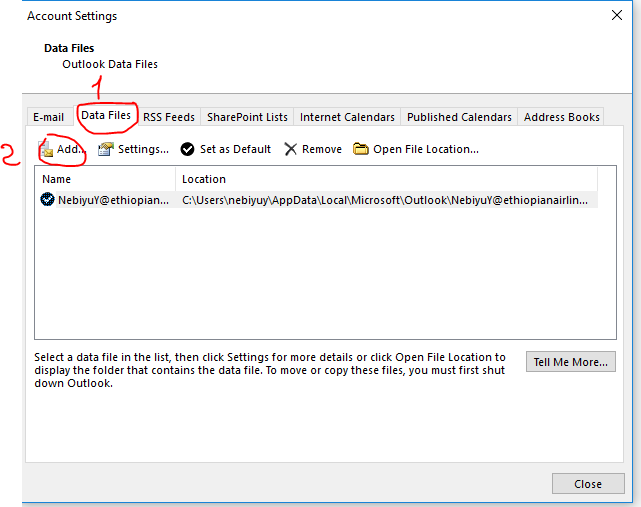
Task: Click the Remove X icon
Action: click(290, 149)
